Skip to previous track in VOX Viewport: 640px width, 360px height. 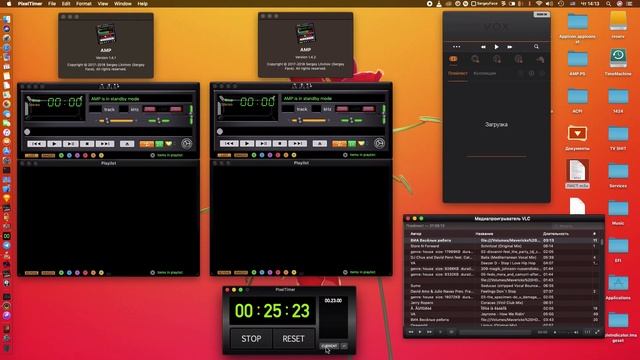tap(483, 47)
